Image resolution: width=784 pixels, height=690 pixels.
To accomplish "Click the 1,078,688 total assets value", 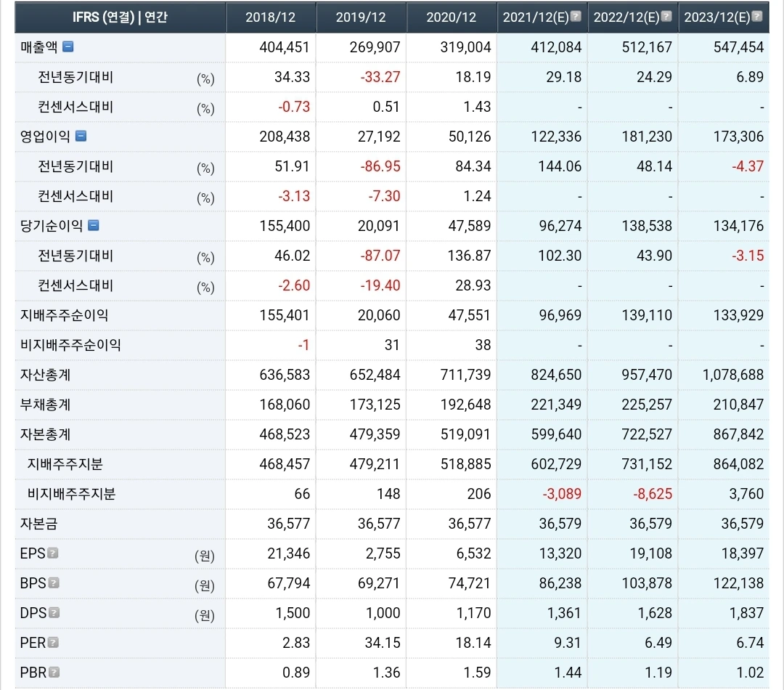I will [733, 375].
